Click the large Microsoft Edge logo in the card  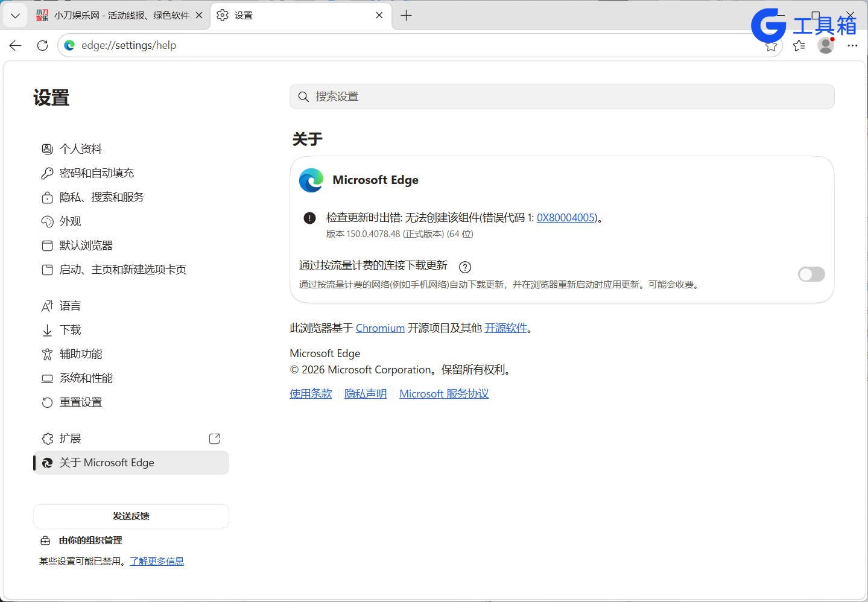point(311,180)
